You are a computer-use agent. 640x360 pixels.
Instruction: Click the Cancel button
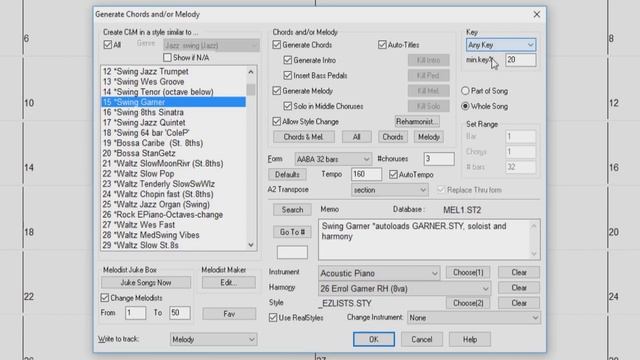click(x=422, y=340)
